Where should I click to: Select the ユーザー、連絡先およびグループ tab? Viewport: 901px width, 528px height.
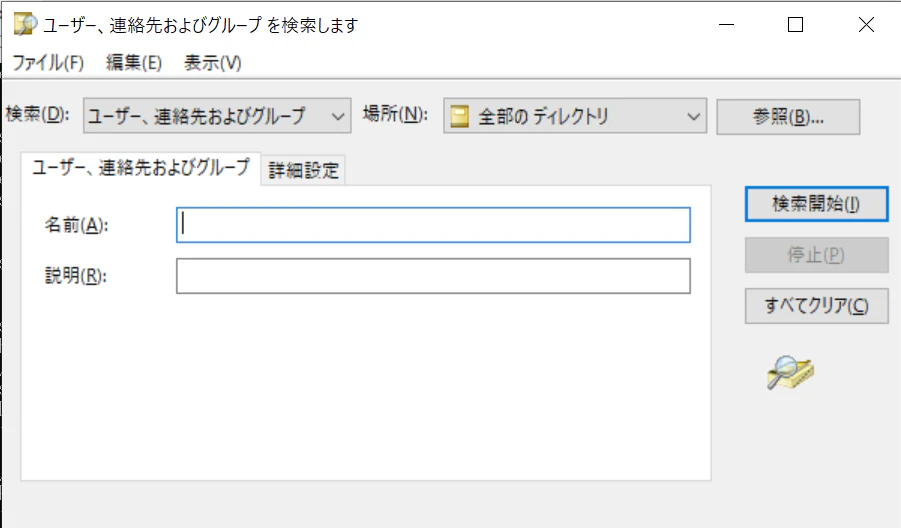[x=141, y=168]
